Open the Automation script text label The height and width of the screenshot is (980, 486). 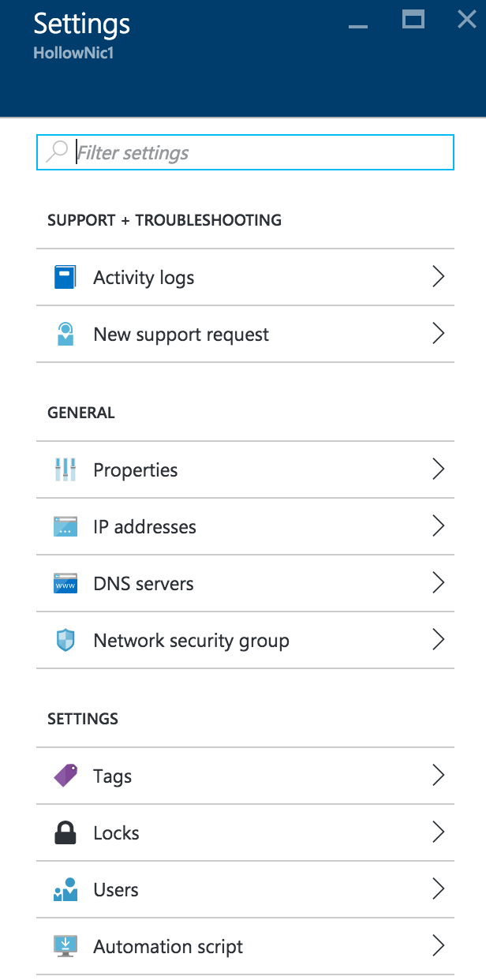point(168,947)
